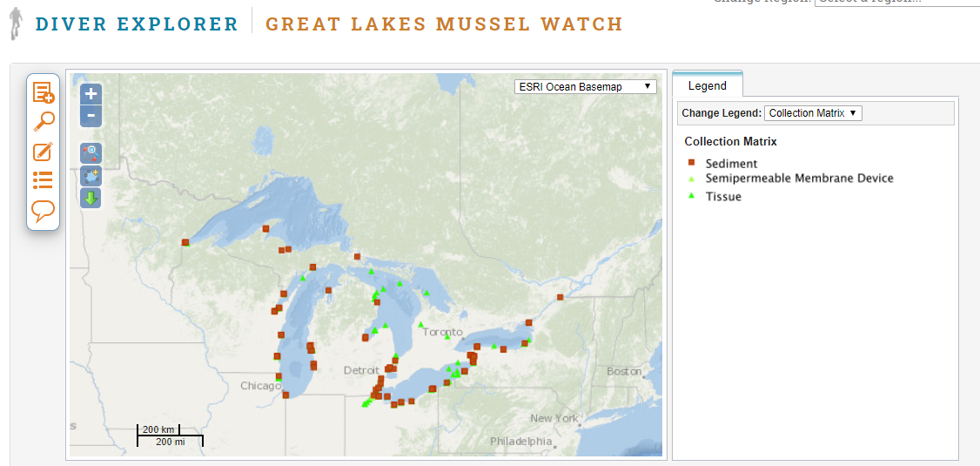Click the Detroit label on map

tap(363, 370)
